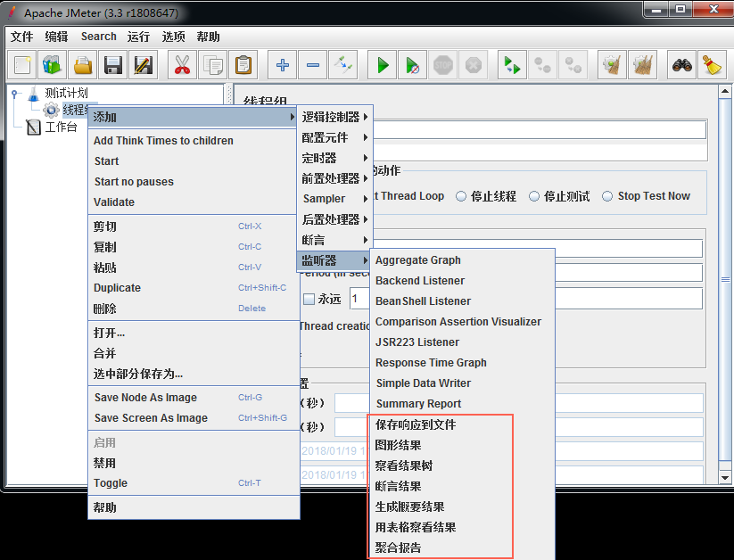This screenshot has width=734, height=560.
Task: Click the Open file folder icon
Action: click(83, 65)
